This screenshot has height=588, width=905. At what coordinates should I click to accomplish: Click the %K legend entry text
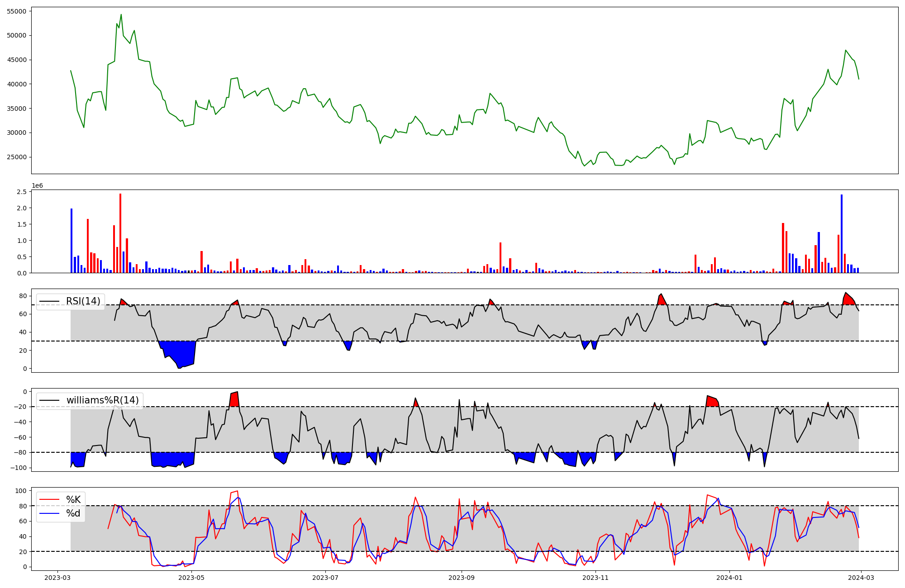pyautogui.click(x=73, y=500)
